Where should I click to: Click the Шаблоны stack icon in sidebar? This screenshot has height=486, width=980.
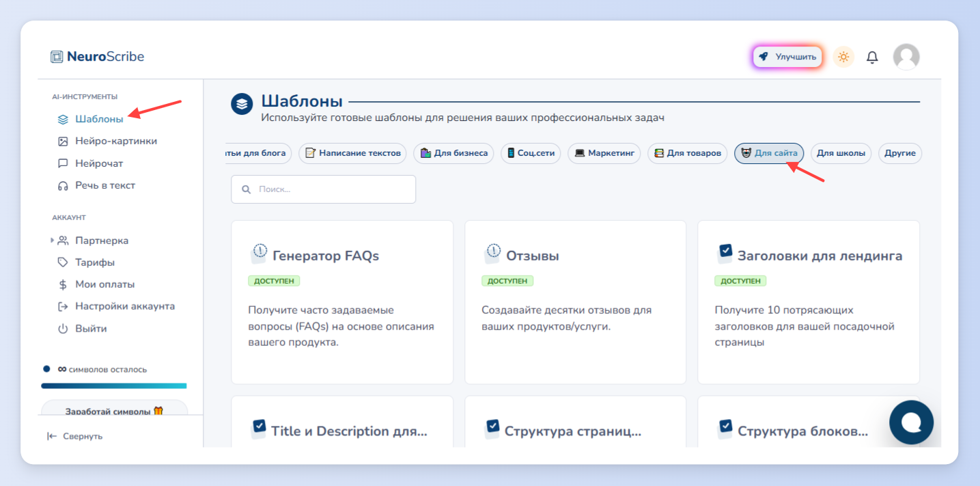(x=63, y=119)
